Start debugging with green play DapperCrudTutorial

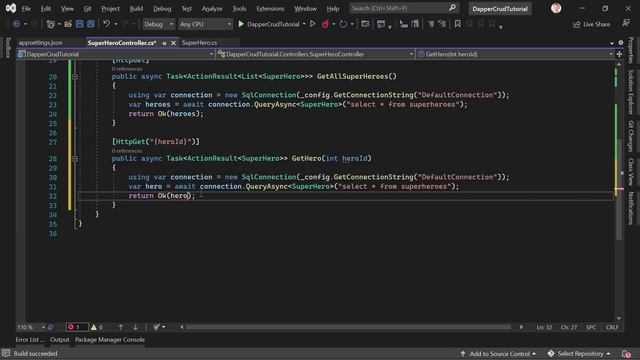point(269,24)
